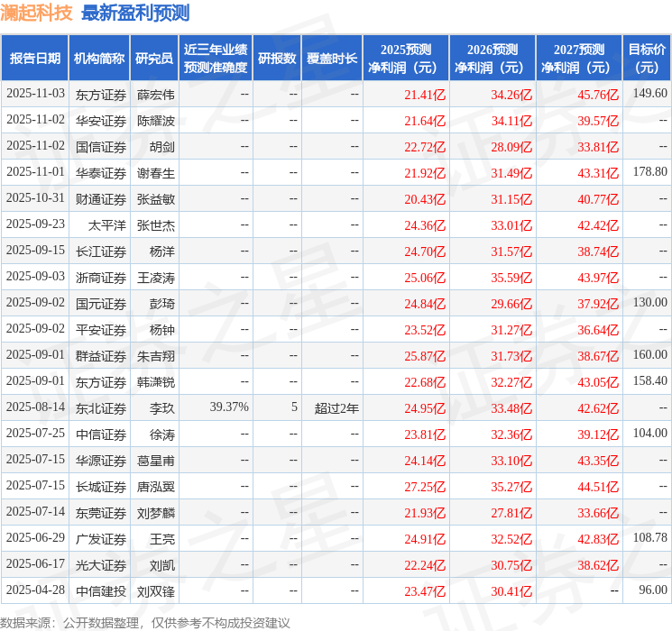Click the 2026预测净利润 column header
The width and height of the screenshot is (672, 631).
click(492, 59)
